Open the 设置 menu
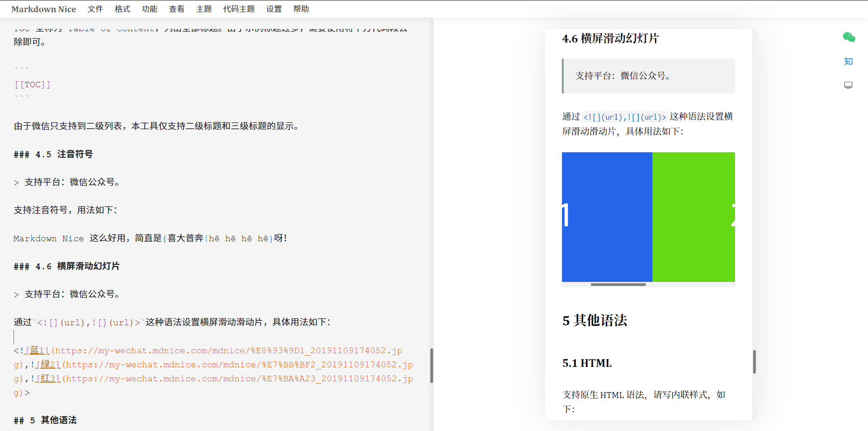 tap(274, 9)
